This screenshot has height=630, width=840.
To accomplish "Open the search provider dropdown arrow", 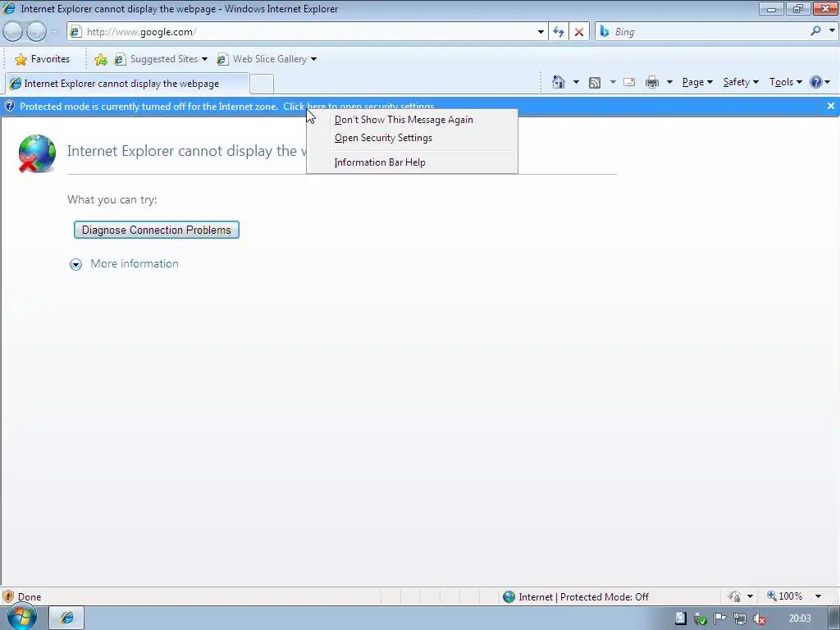I will (832, 31).
